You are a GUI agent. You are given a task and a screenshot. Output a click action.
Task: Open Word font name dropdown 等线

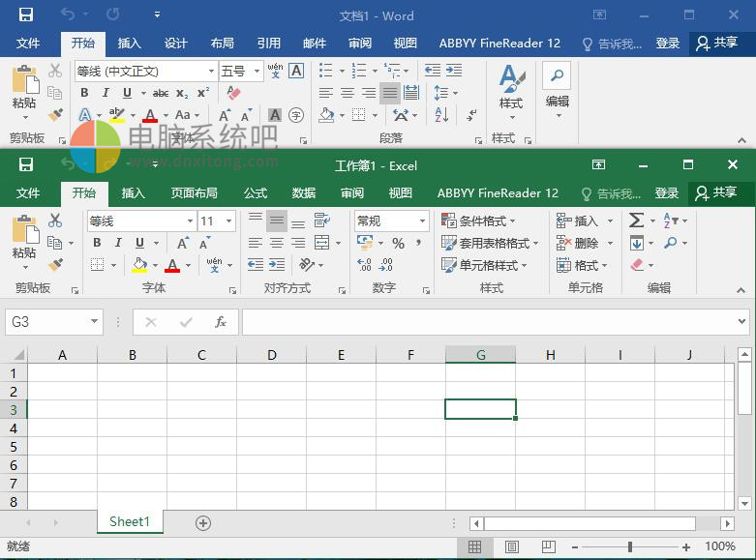(x=211, y=72)
